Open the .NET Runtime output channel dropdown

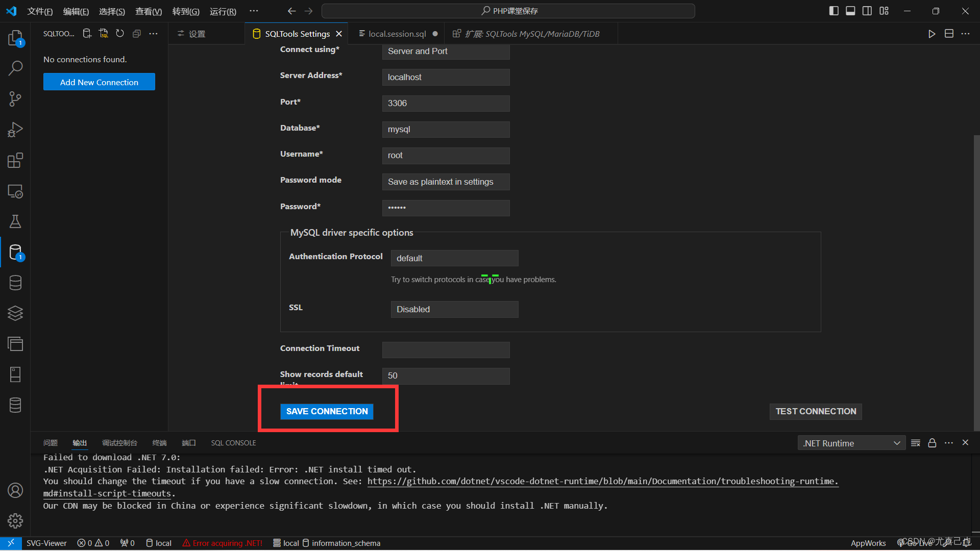851,443
